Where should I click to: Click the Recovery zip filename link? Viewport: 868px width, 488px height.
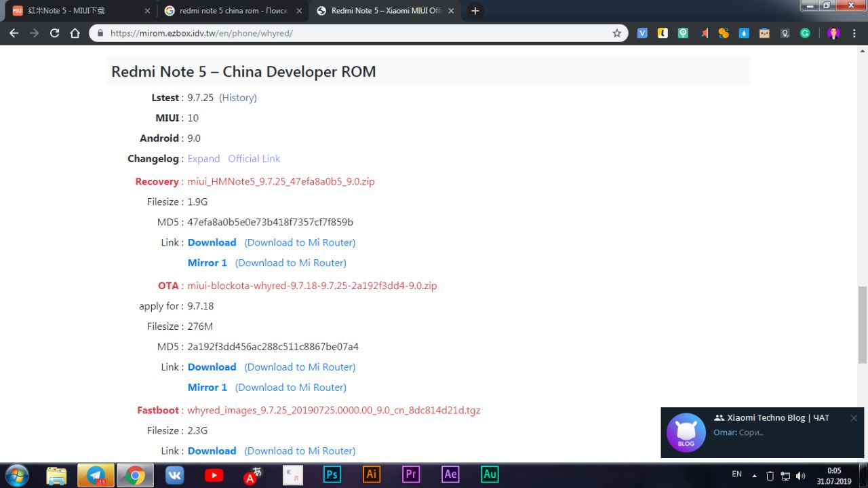pyautogui.click(x=281, y=181)
